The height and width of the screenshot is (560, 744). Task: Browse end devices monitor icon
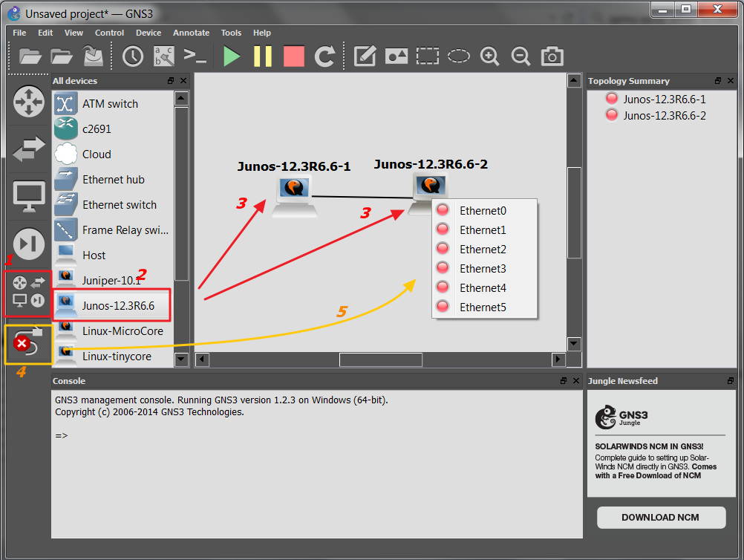(x=29, y=196)
